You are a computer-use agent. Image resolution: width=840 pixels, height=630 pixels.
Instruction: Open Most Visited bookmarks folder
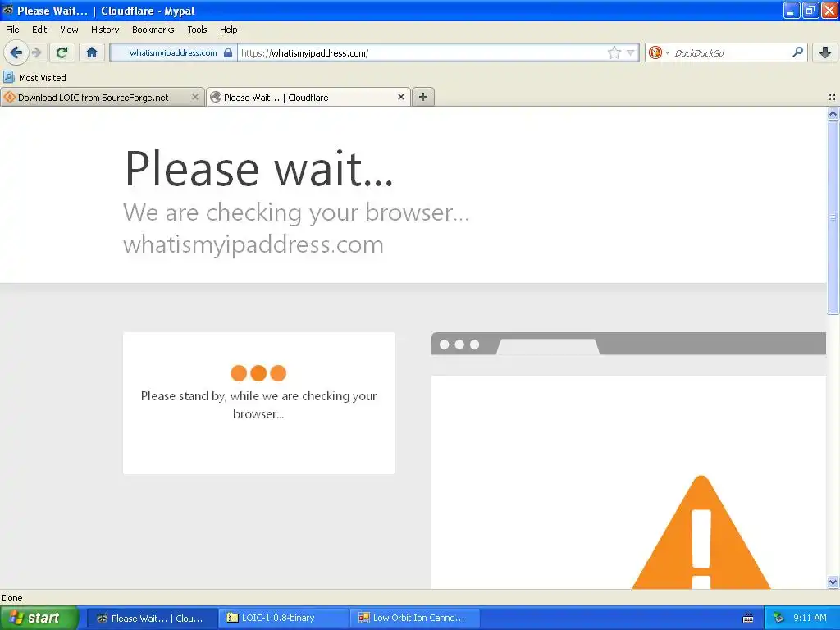[x=35, y=78]
